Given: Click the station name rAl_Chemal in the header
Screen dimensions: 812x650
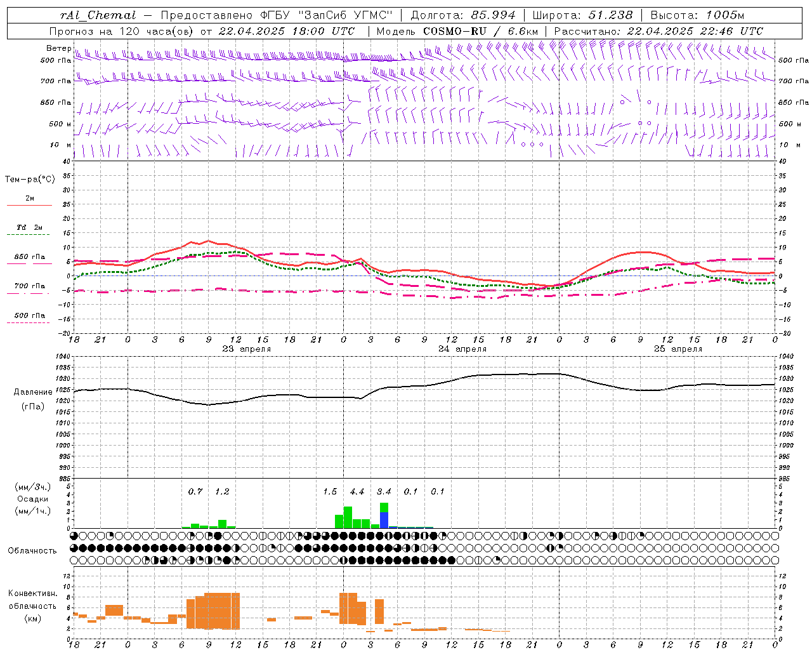Looking at the screenshot, I should (x=98, y=15).
